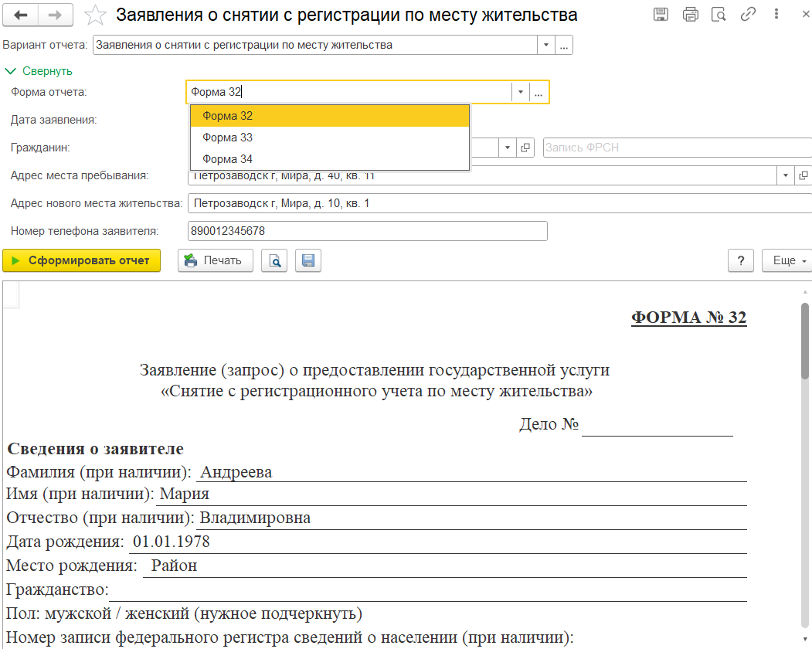Open the Адрес места пребывания dropdown arrow

pyautogui.click(x=786, y=175)
